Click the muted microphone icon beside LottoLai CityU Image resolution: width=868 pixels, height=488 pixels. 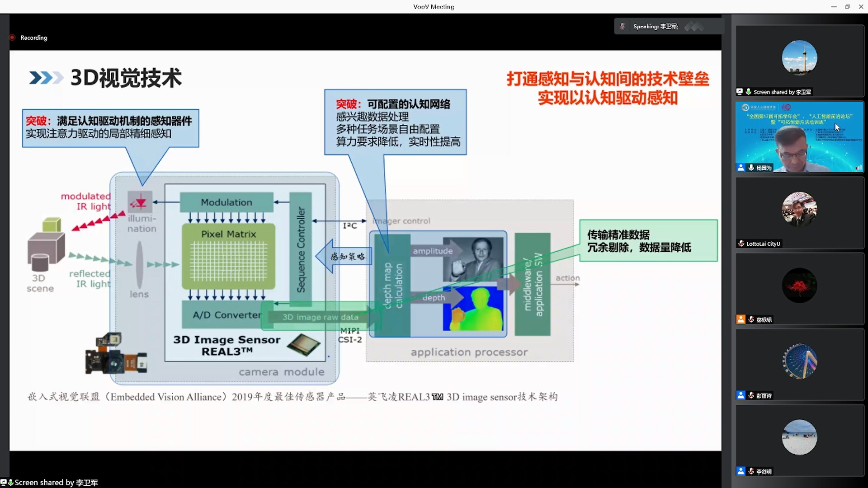741,244
